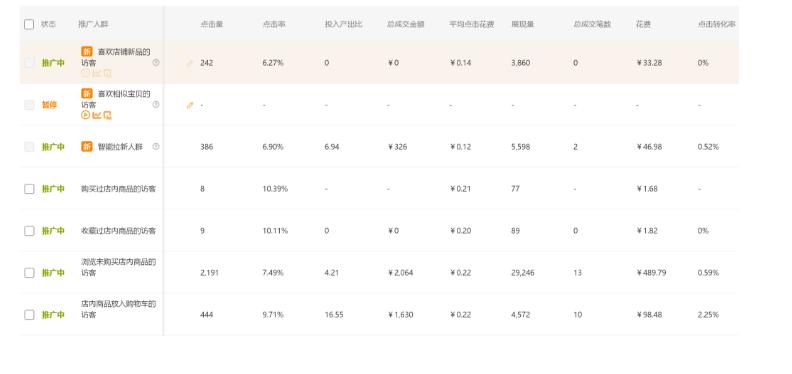This screenshot has width=792, height=374.
Task: Sort by the 花费 column header
Action: (x=644, y=24)
